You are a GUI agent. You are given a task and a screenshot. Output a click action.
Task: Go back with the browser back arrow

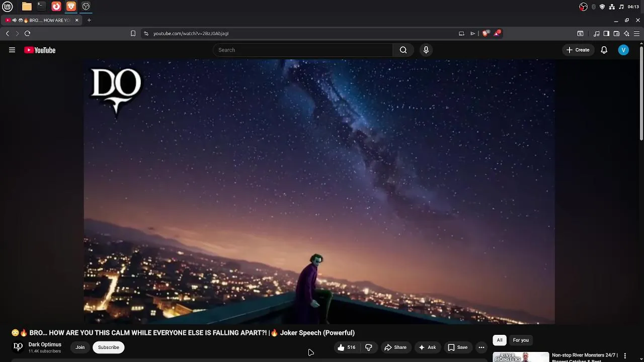(8, 33)
